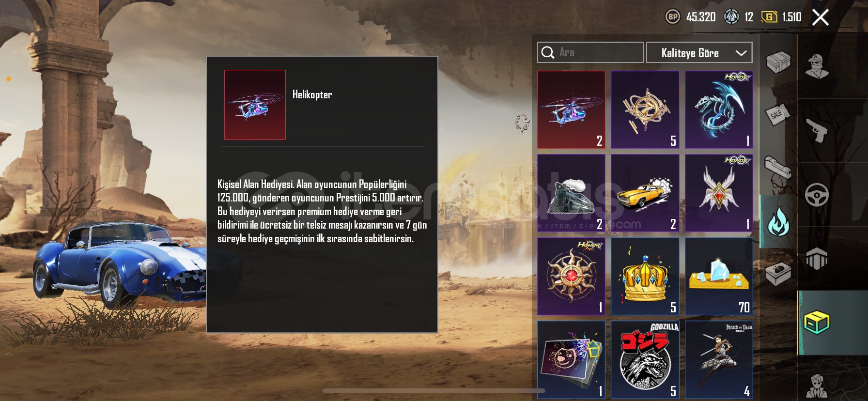This screenshot has width=868, height=401.
Task: Click the rotate vehicle preview icon
Action: [x=522, y=122]
